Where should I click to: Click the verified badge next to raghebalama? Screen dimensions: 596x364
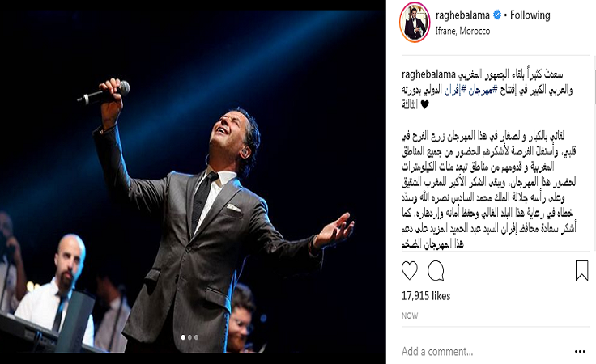point(496,15)
